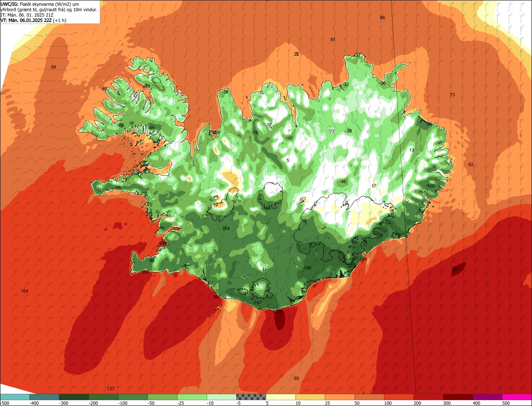Click the 'VT: Mán. 06.01.2025 22Z (+1 h)' line
Screen dimensions: 532x406
[34, 20]
